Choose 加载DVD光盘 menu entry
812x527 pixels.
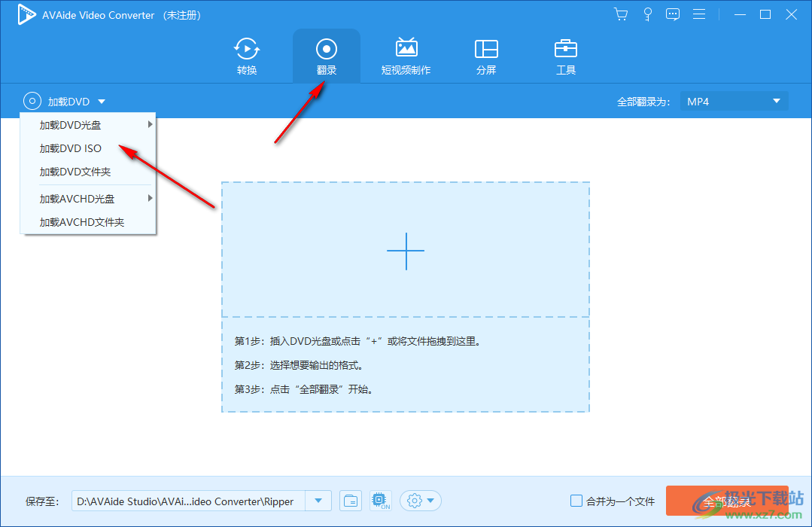(x=87, y=125)
